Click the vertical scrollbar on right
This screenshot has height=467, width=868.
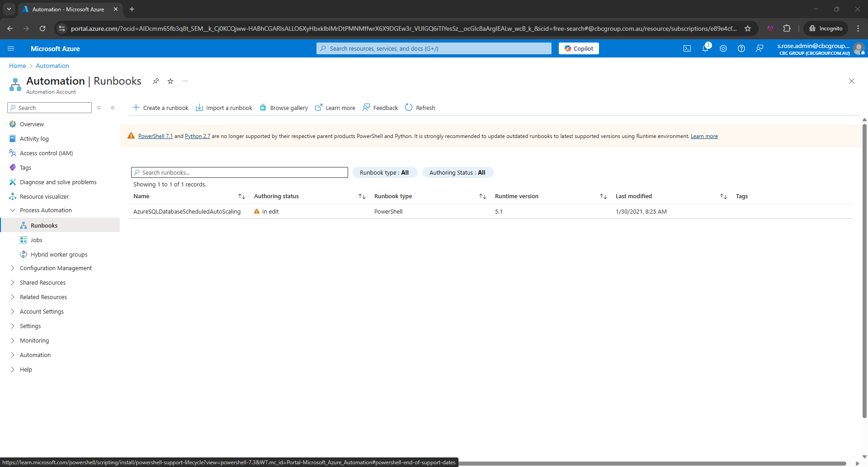(x=864, y=272)
